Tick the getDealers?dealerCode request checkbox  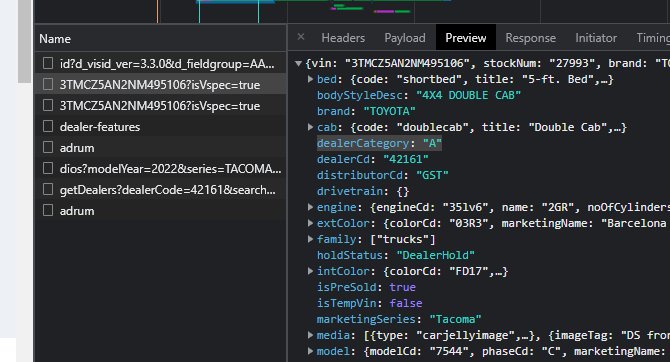(48, 189)
